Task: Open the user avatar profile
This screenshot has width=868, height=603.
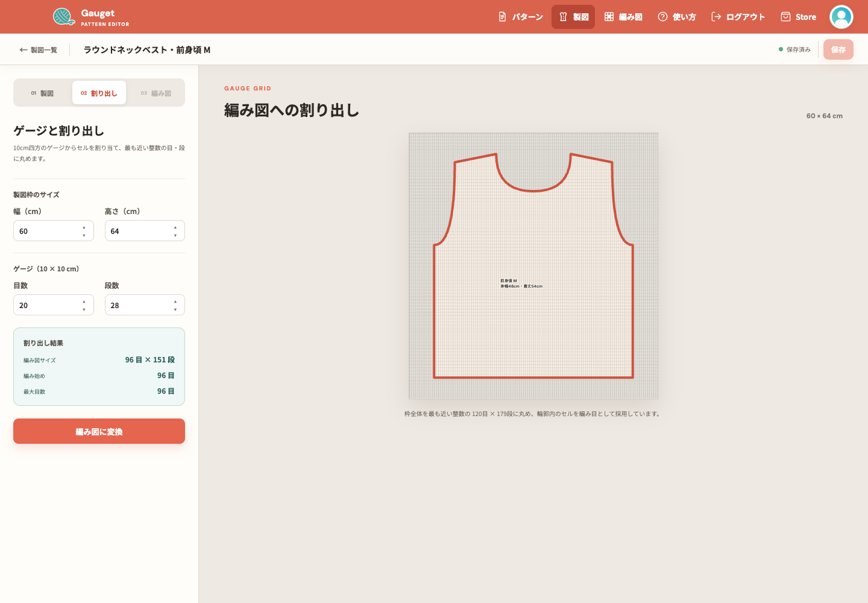Action: click(841, 17)
